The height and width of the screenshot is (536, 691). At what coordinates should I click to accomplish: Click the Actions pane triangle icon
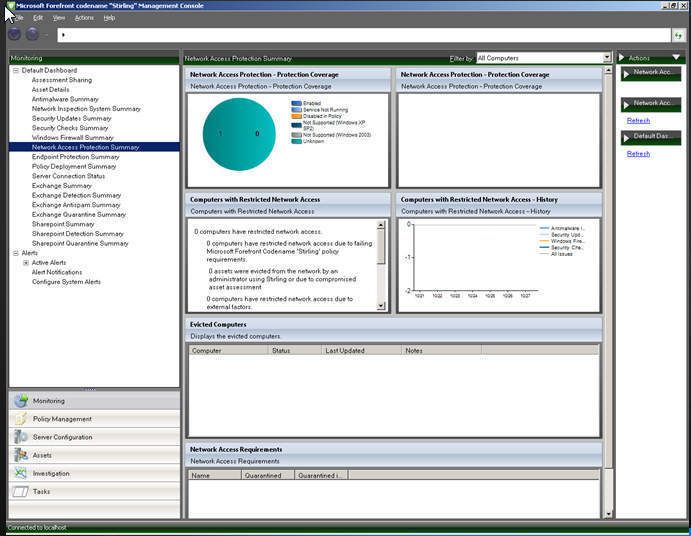[x=621, y=57]
